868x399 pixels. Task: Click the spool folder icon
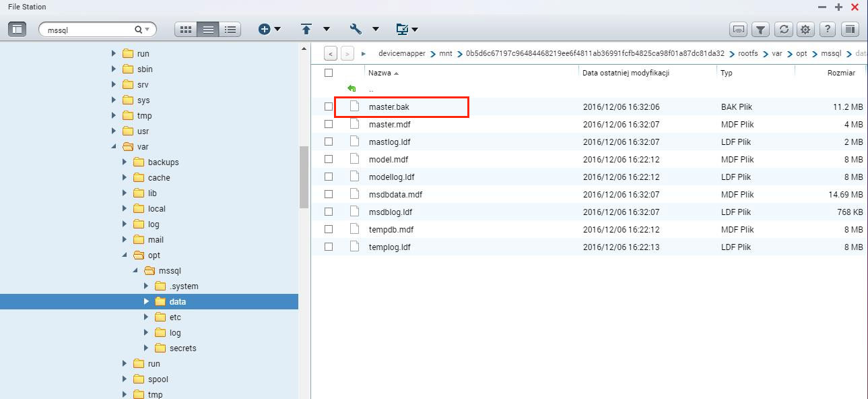(x=139, y=379)
